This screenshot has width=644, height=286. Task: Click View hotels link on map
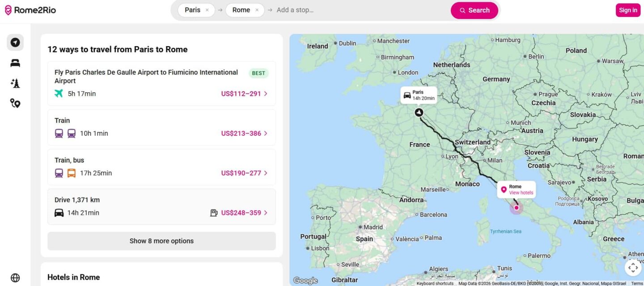(x=521, y=193)
